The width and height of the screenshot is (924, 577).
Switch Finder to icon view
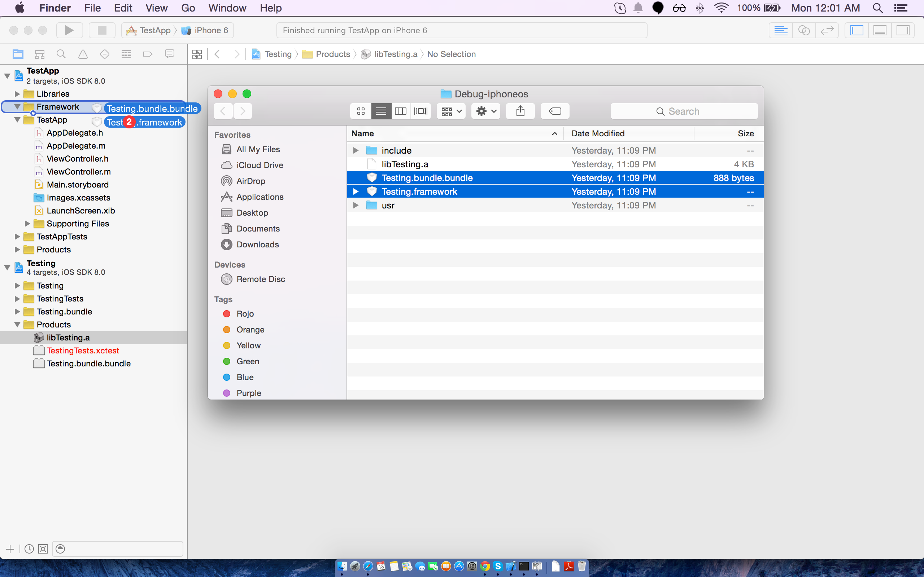point(361,111)
